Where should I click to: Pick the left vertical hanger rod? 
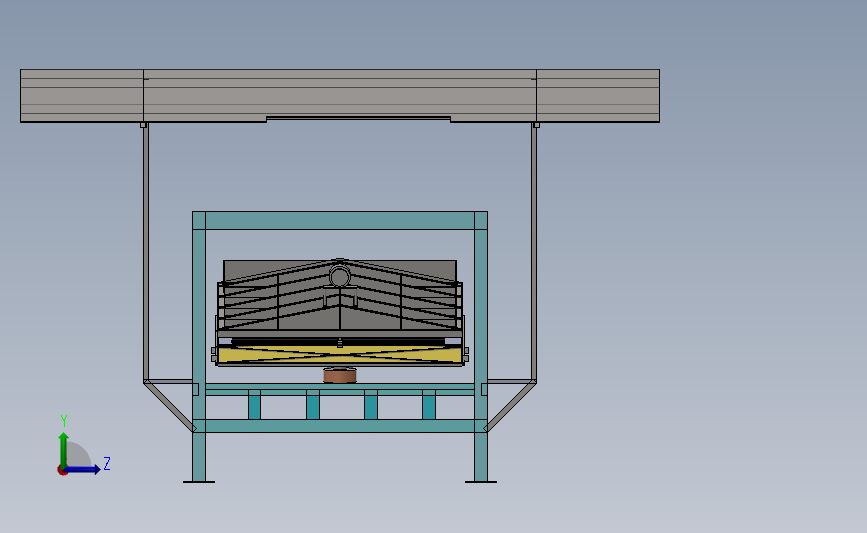pyautogui.click(x=145, y=252)
